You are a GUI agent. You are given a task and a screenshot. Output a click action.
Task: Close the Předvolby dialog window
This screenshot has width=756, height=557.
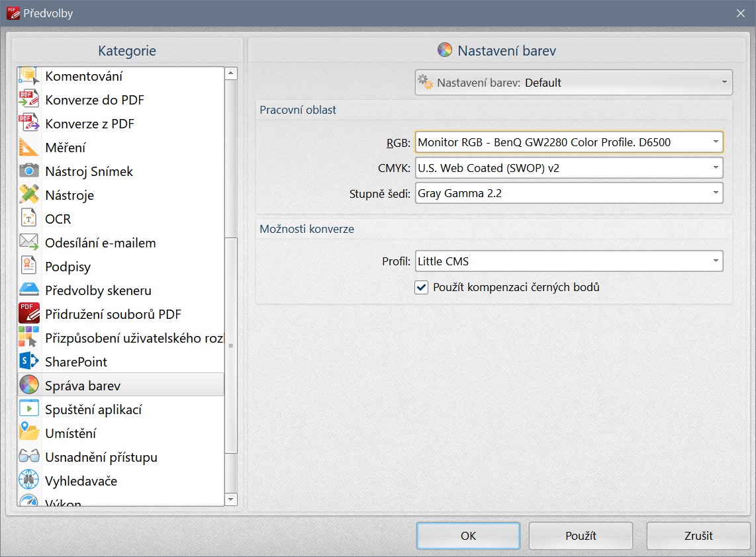(x=741, y=13)
